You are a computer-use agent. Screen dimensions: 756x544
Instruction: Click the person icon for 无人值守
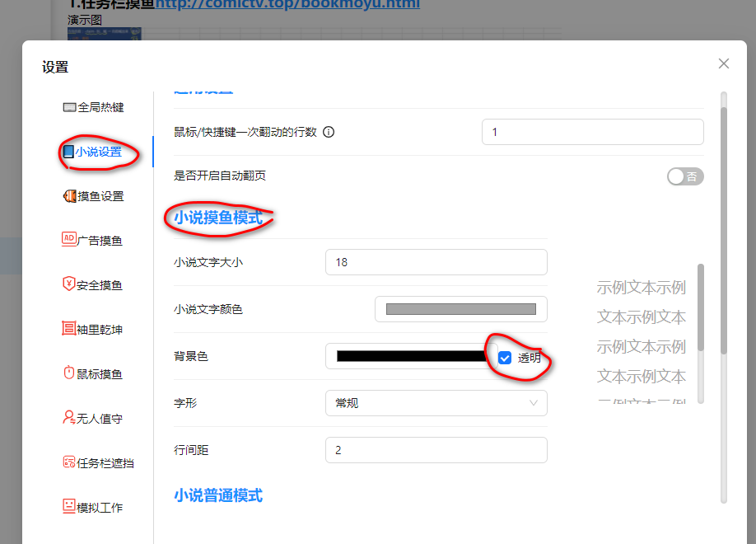pyautogui.click(x=69, y=418)
